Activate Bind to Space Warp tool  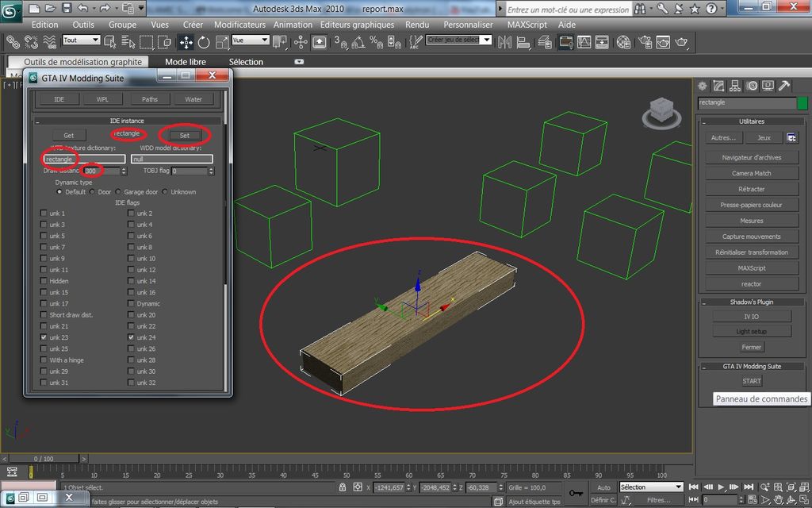coord(50,42)
